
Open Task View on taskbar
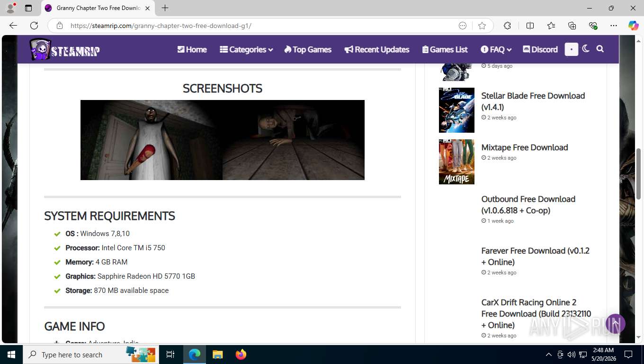coord(170,355)
